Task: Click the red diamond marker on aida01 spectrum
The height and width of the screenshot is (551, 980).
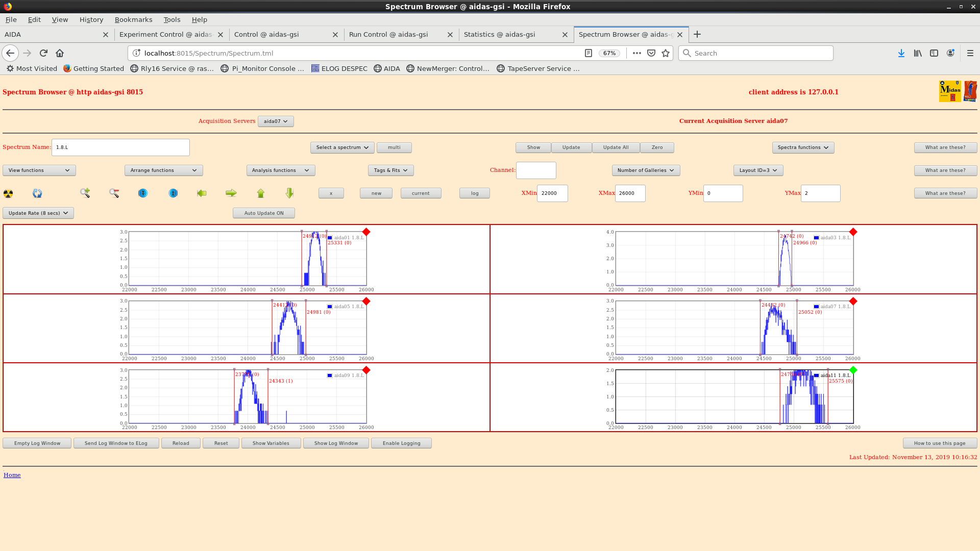Action: coord(366,232)
